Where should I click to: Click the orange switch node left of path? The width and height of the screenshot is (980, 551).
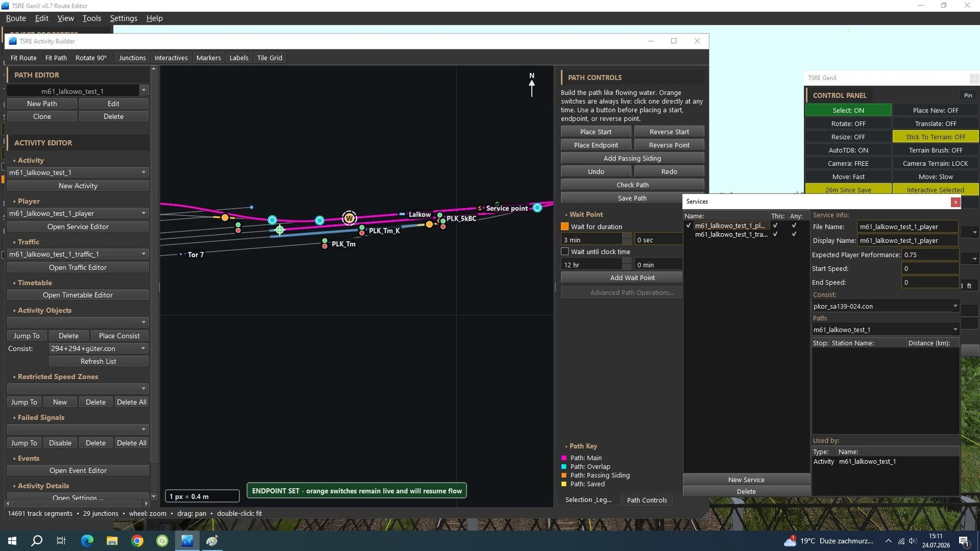225,217
